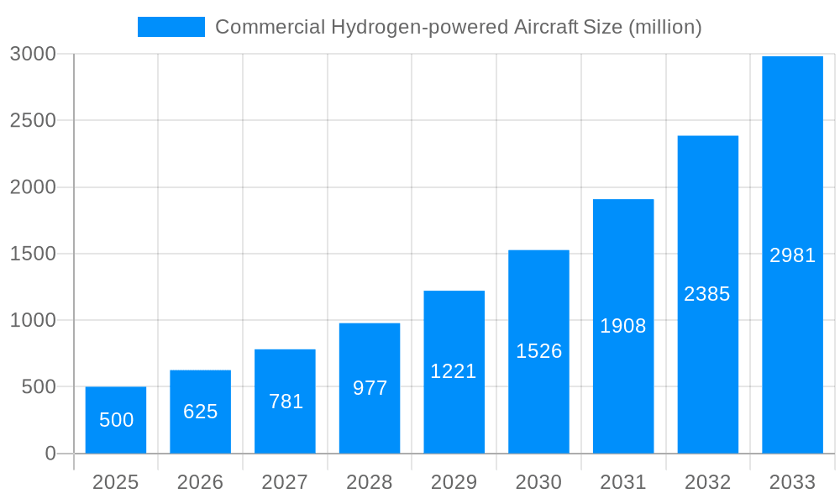Click the 0 y-axis tick label
The width and height of the screenshot is (840, 504).
point(49,454)
